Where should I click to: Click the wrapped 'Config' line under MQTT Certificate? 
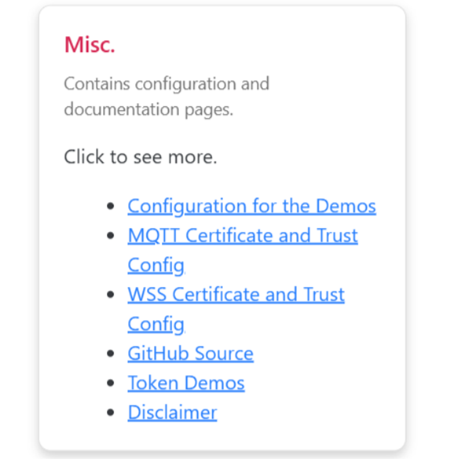pyautogui.click(x=156, y=265)
